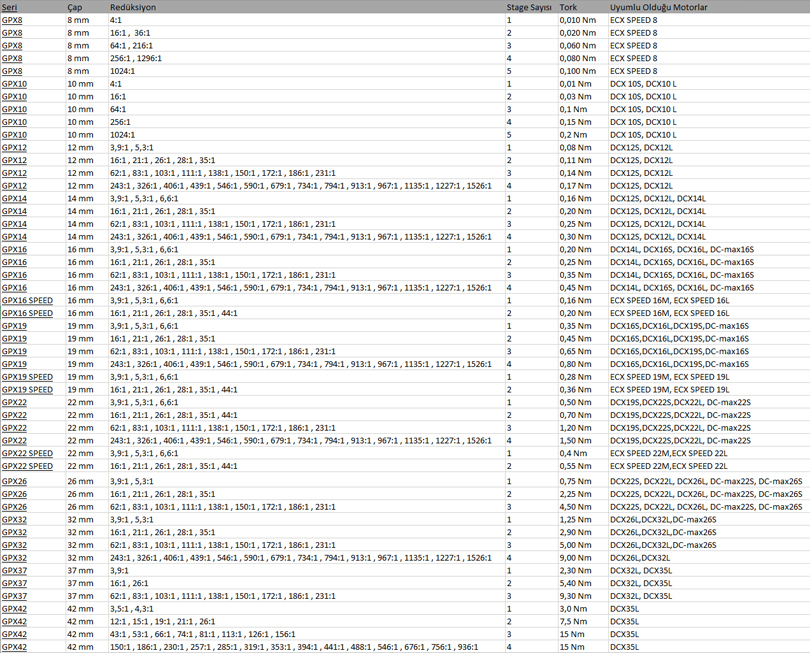The width and height of the screenshot is (810, 653).
Task: Open the GPX12 link in the 0,08 Nm row
Action: [14, 148]
